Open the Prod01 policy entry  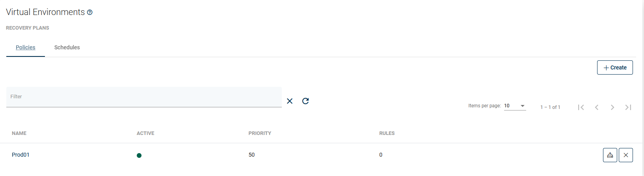click(x=20, y=155)
